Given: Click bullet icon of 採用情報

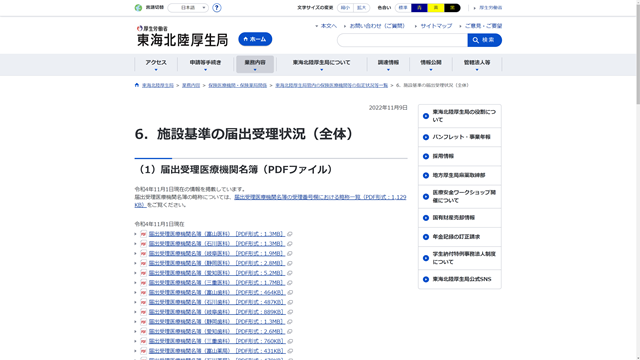Looking at the screenshot, I should click(426, 156).
